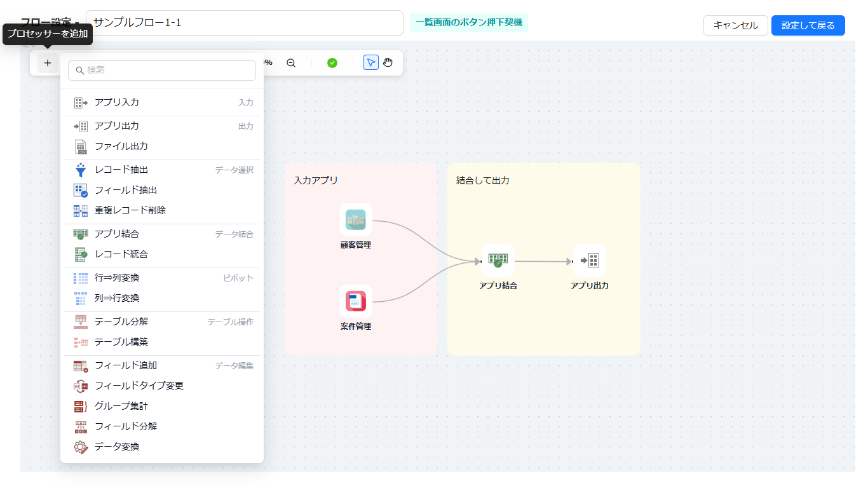
Task: Click the flow name field サンプルフロー1-1
Action: pyautogui.click(x=245, y=23)
